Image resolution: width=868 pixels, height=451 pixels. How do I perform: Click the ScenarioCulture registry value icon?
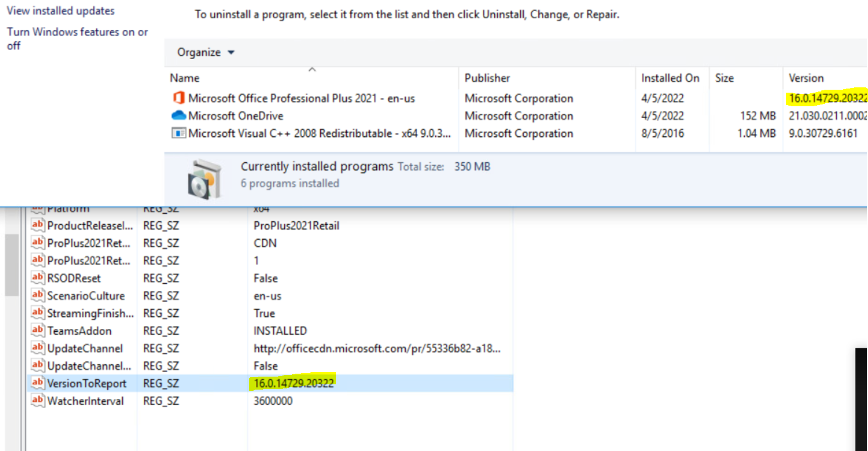click(38, 296)
